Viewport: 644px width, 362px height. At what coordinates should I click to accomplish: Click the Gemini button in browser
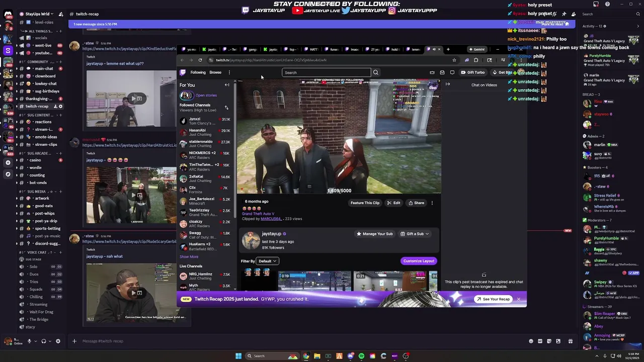(x=476, y=49)
